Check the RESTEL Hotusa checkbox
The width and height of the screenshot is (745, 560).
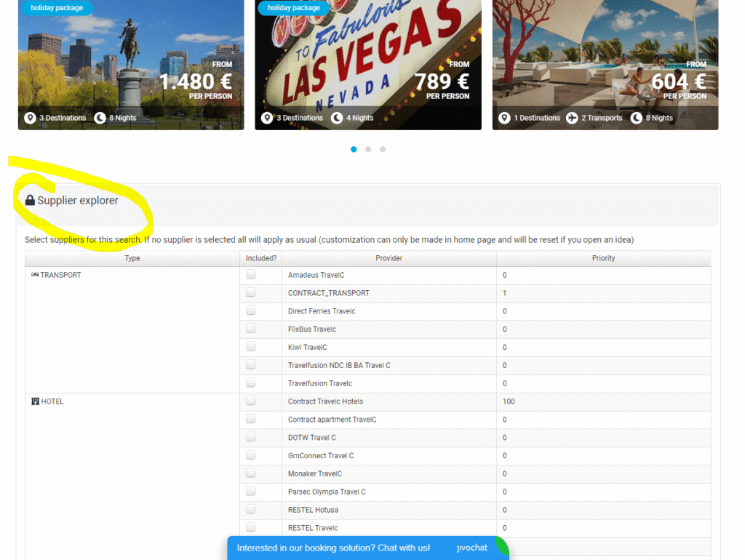[x=251, y=509]
